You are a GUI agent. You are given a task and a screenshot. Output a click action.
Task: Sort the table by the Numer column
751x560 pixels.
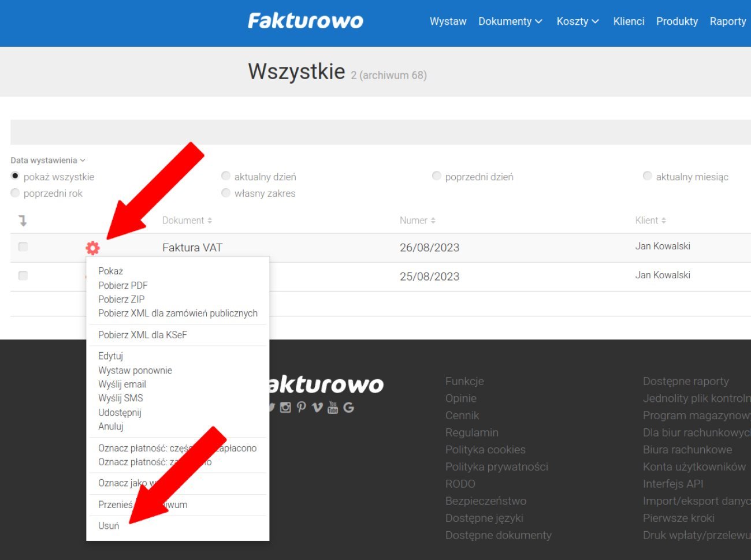click(418, 221)
